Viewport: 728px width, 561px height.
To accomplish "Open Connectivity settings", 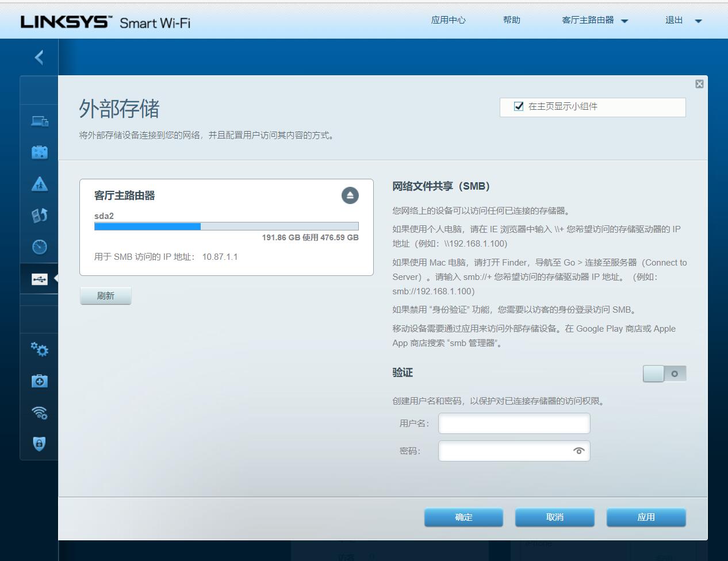I will pos(39,349).
